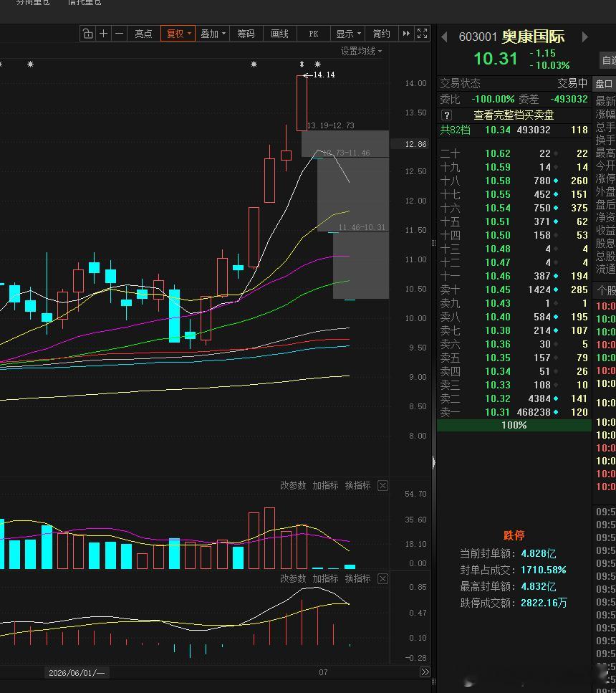Click the 二十 row price 10.62
The image size is (616, 693).
498,153
